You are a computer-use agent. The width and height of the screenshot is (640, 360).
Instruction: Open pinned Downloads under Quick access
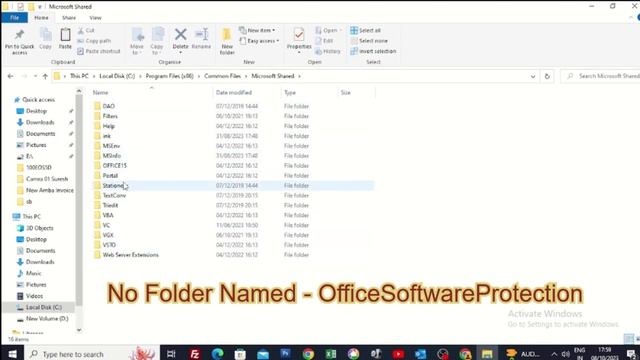click(x=40, y=122)
